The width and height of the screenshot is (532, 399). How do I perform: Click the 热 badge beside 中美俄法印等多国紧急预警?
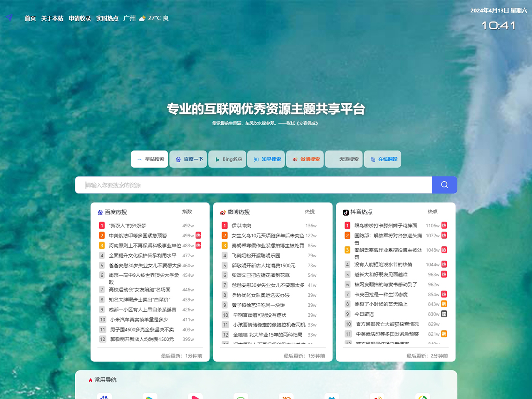pos(197,235)
